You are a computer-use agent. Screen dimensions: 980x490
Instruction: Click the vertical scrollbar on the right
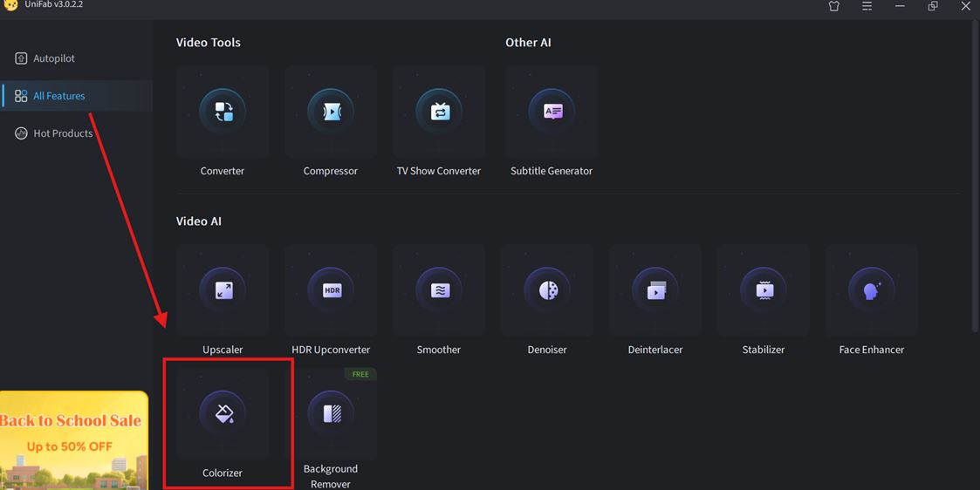click(975, 174)
